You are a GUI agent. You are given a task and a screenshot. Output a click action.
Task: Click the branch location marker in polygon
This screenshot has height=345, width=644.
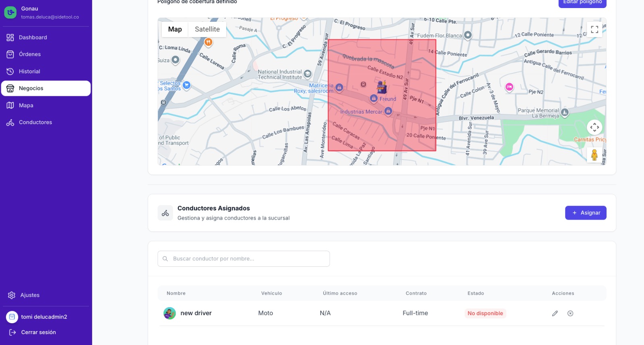(382, 87)
